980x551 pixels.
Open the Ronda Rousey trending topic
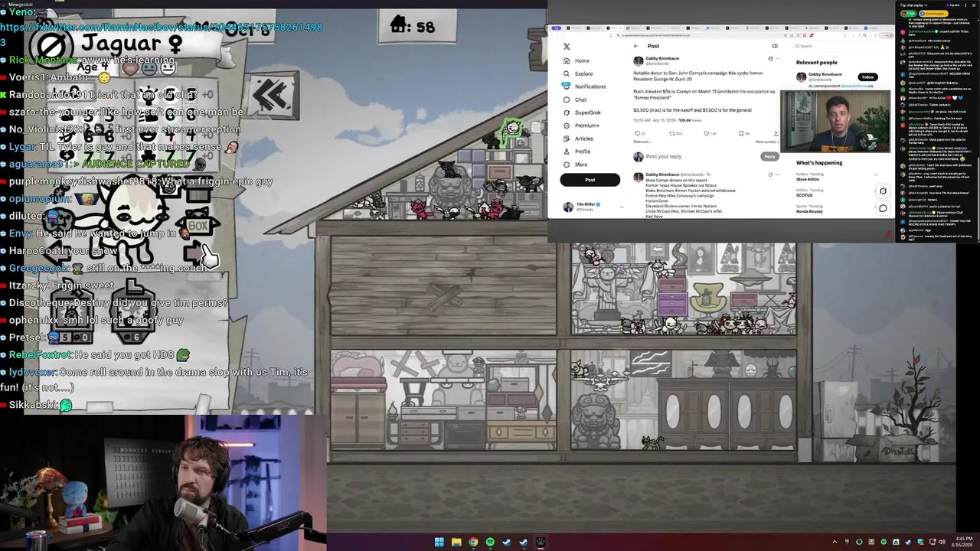coord(809,211)
